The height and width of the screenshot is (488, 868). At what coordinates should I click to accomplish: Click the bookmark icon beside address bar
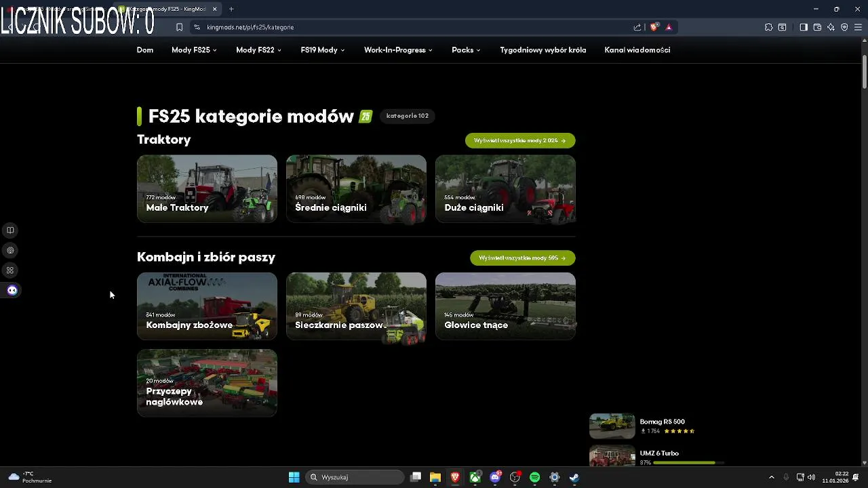(x=179, y=27)
